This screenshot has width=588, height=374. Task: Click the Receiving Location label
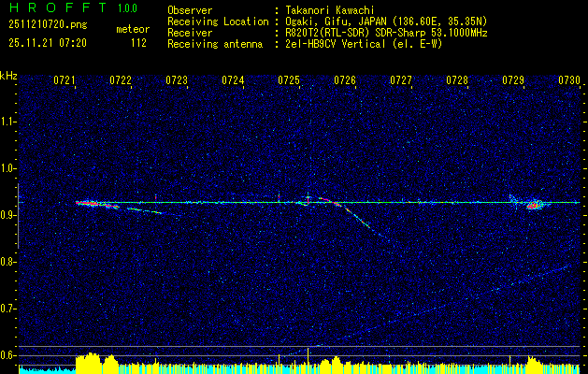click(218, 22)
